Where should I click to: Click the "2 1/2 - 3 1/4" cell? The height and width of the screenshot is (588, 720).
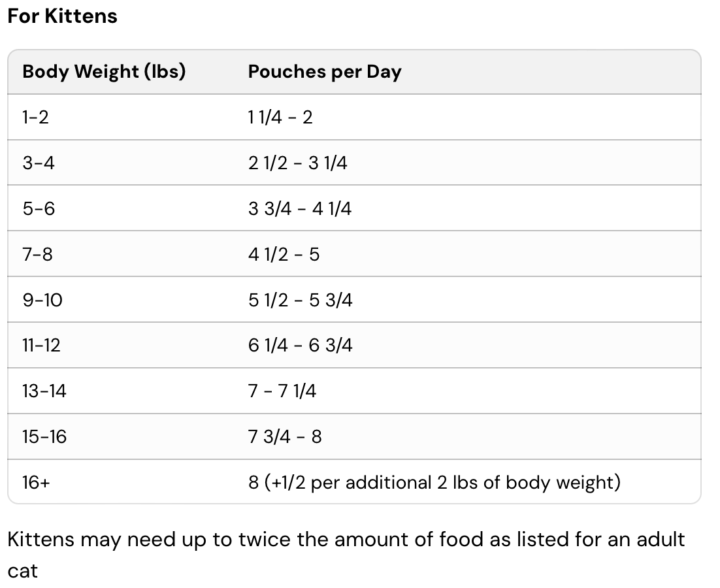tap(297, 163)
